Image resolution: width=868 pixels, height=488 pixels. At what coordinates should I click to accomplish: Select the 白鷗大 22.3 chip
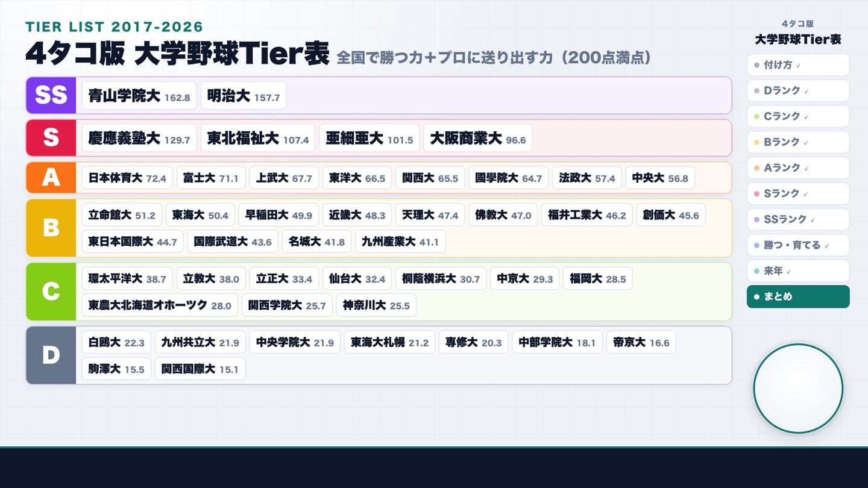(116, 342)
